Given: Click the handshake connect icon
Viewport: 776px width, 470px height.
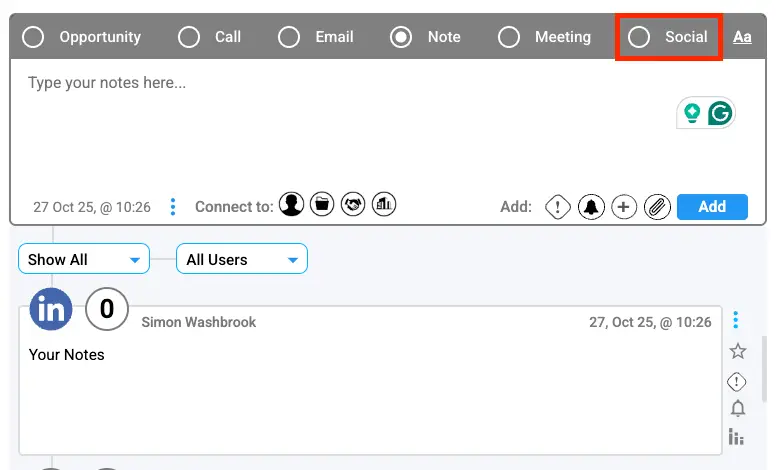Looking at the screenshot, I should click(x=353, y=205).
